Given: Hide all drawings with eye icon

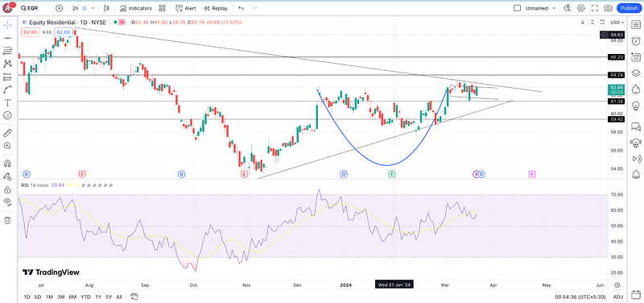Looking at the screenshot, I should [7, 201].
